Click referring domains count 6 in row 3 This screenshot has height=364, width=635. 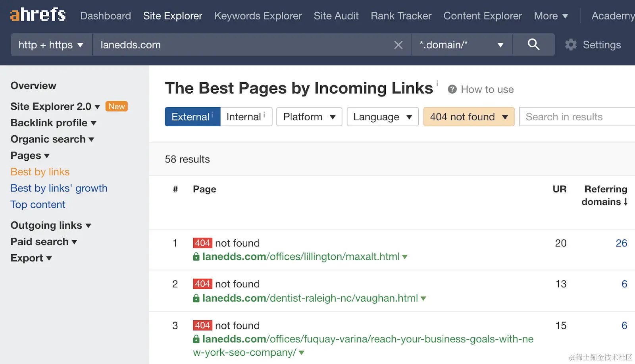(624, 325)
